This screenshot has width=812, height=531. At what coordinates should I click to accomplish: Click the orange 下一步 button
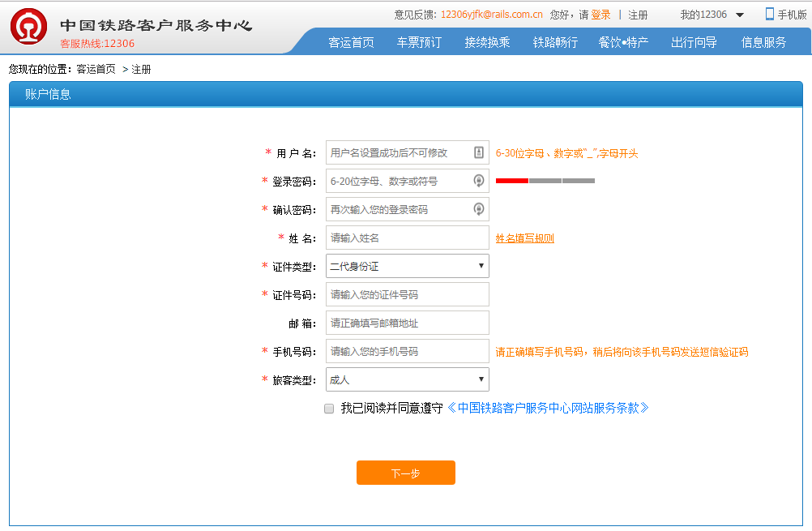(x=406, y=473)
